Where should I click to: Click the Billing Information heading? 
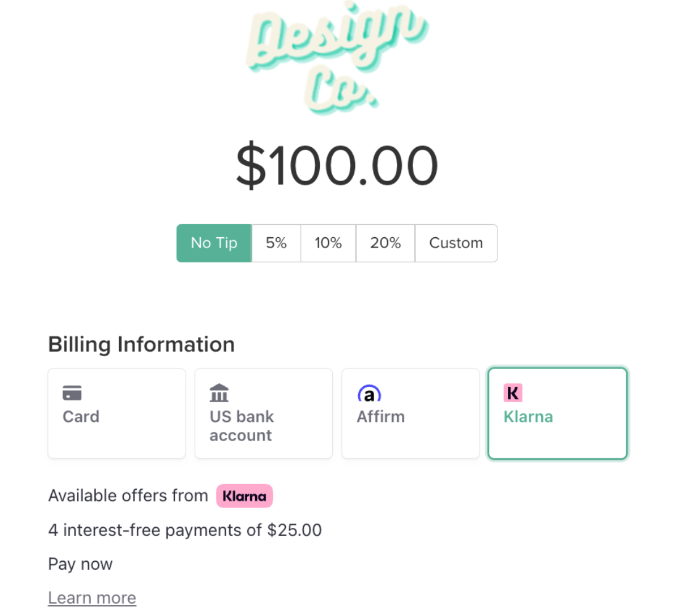click(141, 344)
